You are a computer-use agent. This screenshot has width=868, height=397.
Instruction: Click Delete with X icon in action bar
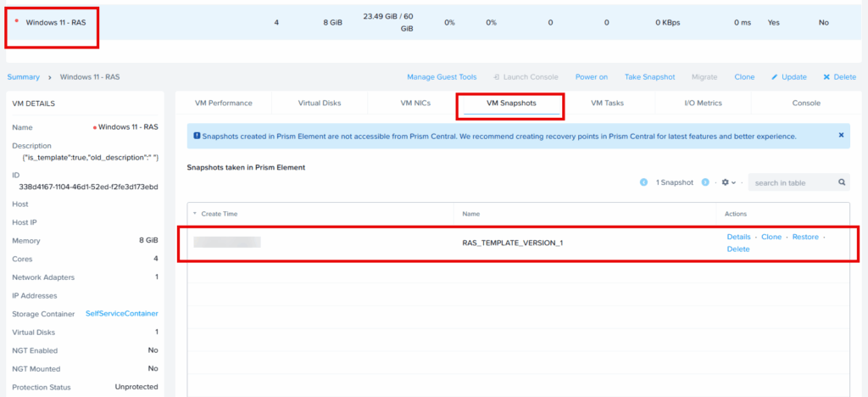pos(839,77)
